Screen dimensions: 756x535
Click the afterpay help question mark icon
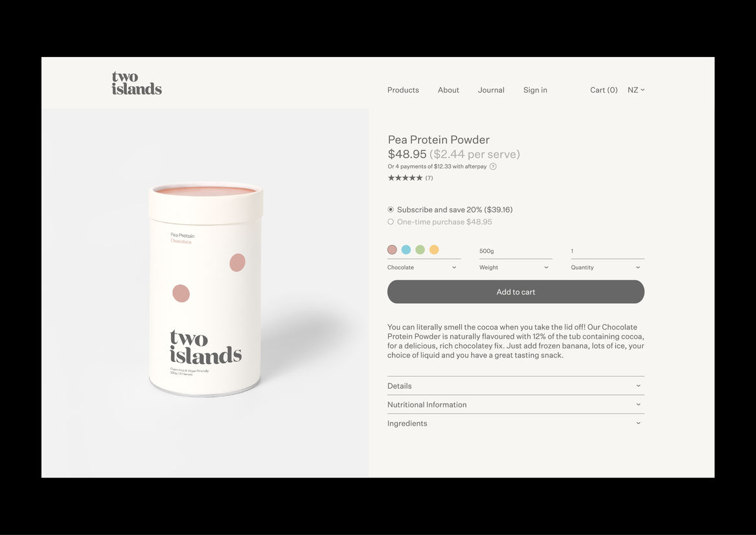click(x=493, y=166)
